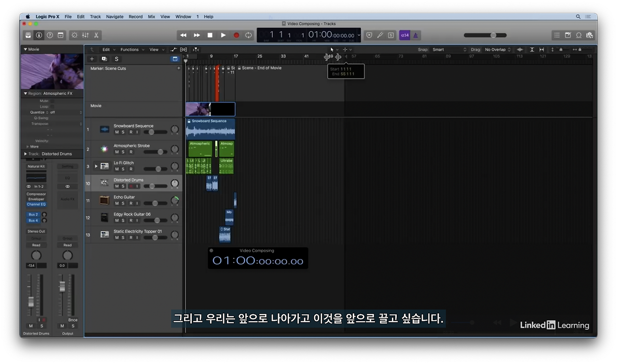Toggle the Inspector info icon

click(x=39, y=35)
